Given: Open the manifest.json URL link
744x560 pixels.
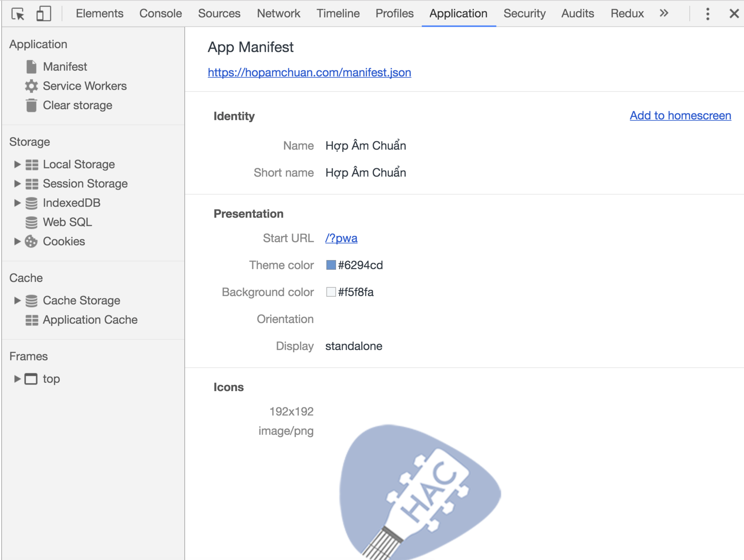Looking at the screenshot, I should tap(310, 73).
